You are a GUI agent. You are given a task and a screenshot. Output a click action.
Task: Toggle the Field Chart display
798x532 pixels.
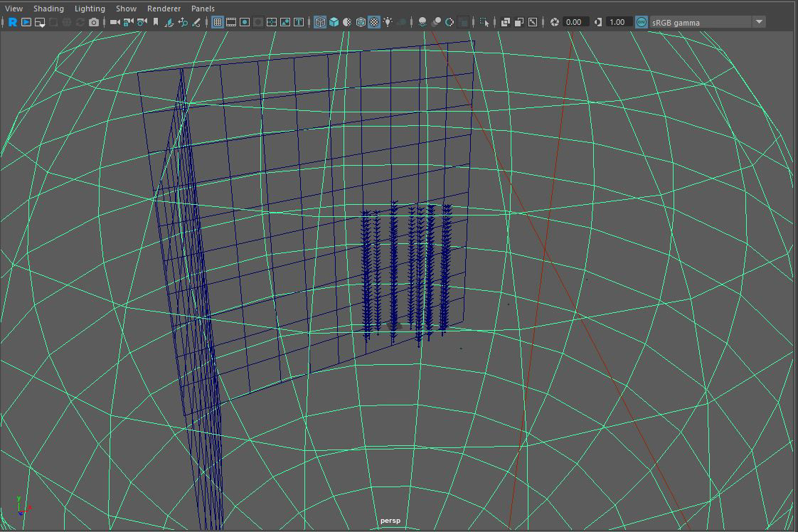pos(272,22)
